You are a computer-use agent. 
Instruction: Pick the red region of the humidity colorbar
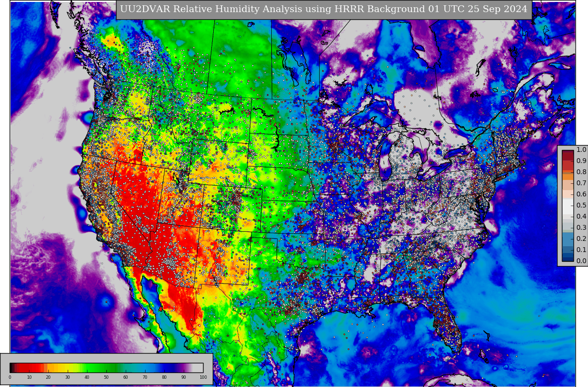pyautogui.click(x=29, y=368)
